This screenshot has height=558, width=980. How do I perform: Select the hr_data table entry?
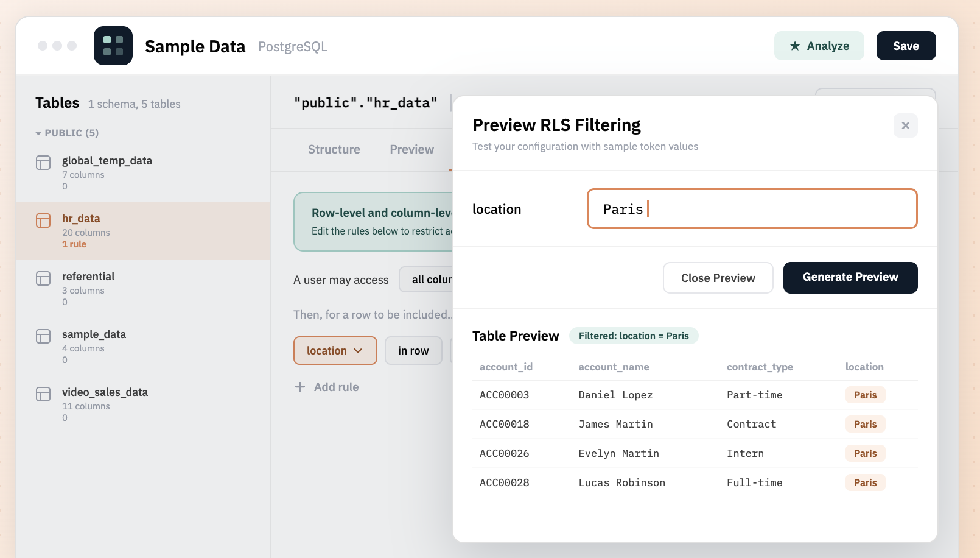(143, 231)
